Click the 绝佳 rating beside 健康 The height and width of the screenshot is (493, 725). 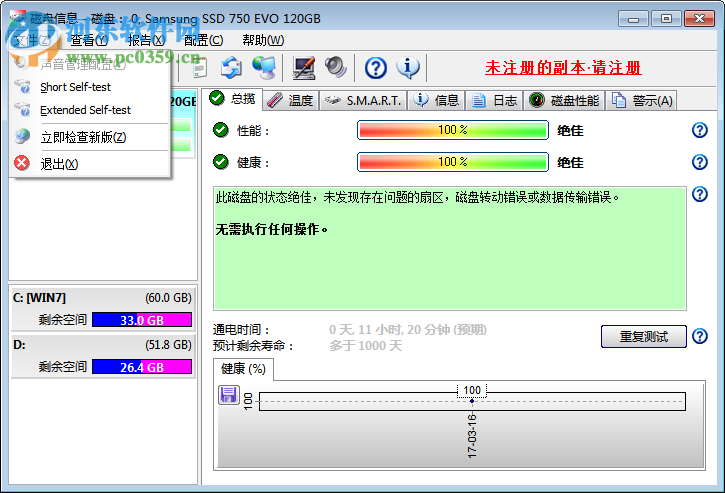(570, 162)
